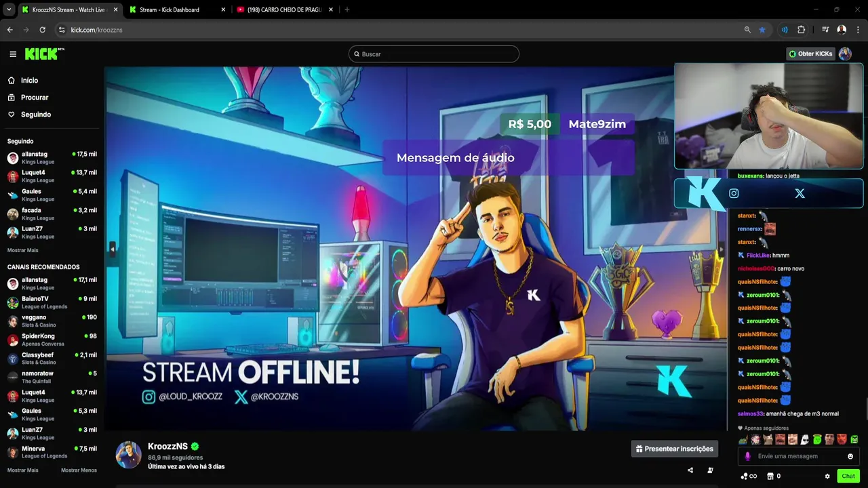Open facada channel in Seguindo
Image resolution: width=868 pixels, height=488 pixels.
point(52,213)
